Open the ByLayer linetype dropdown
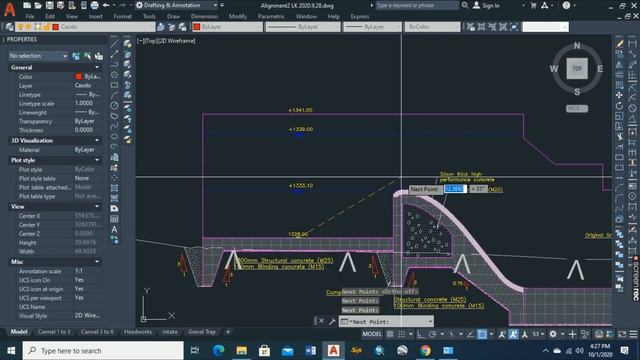640x360 pixels. point(303,27)
